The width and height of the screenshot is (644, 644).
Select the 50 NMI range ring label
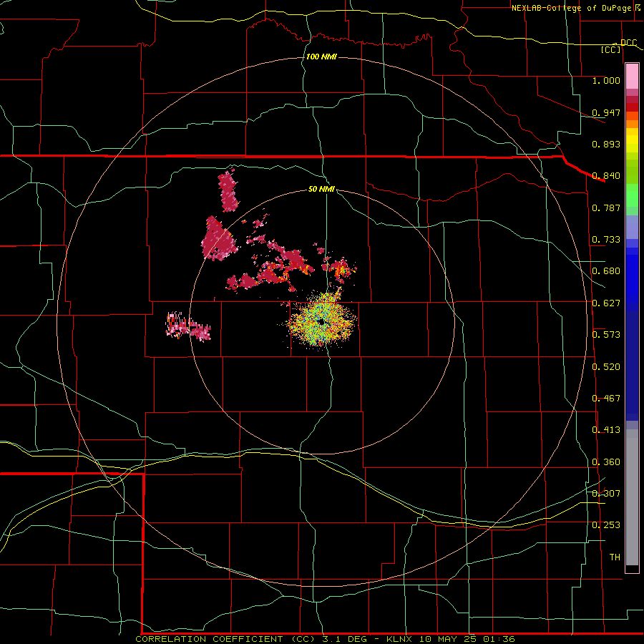coord(321,190)
